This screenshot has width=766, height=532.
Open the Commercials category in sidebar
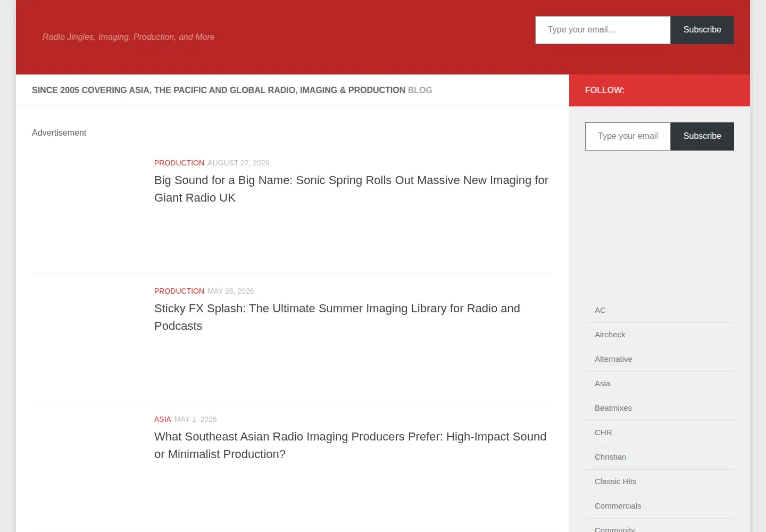618,506
